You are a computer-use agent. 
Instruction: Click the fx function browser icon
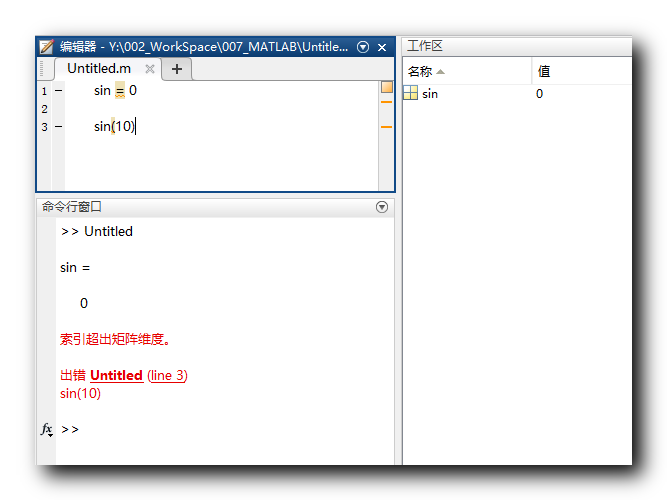(x=46, y=429)
